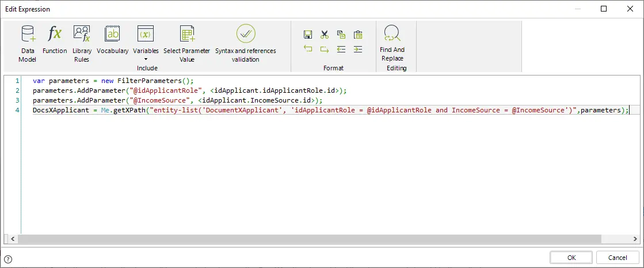Click the "@idApplicantRole" string on line 2

(166, 90)
